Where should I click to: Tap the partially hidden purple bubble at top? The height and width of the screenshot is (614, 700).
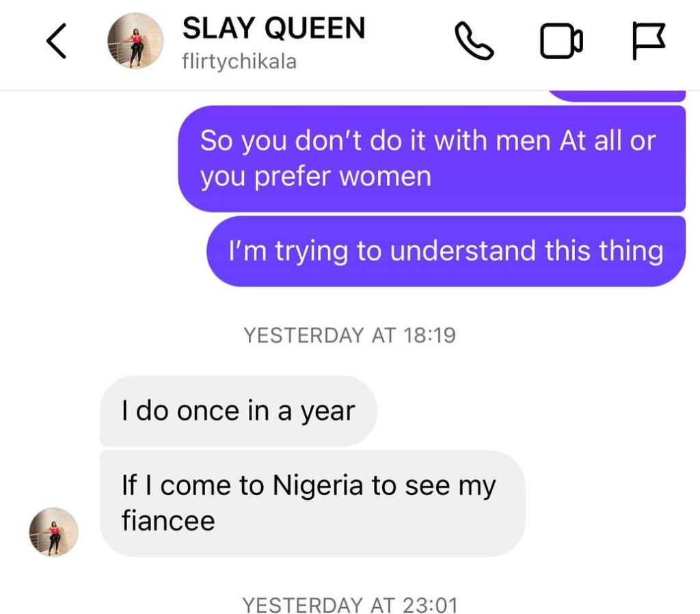617,96
